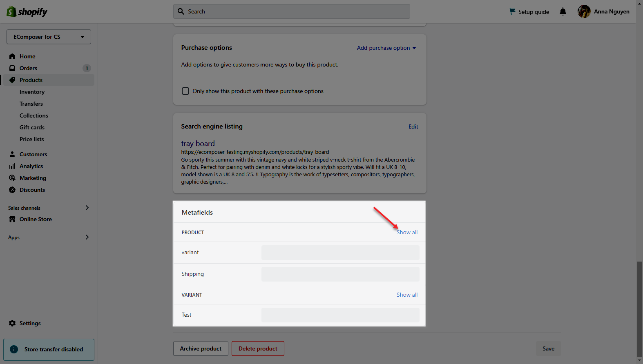
Task: Open the Add purchase option dropdown
Action: 386,48
